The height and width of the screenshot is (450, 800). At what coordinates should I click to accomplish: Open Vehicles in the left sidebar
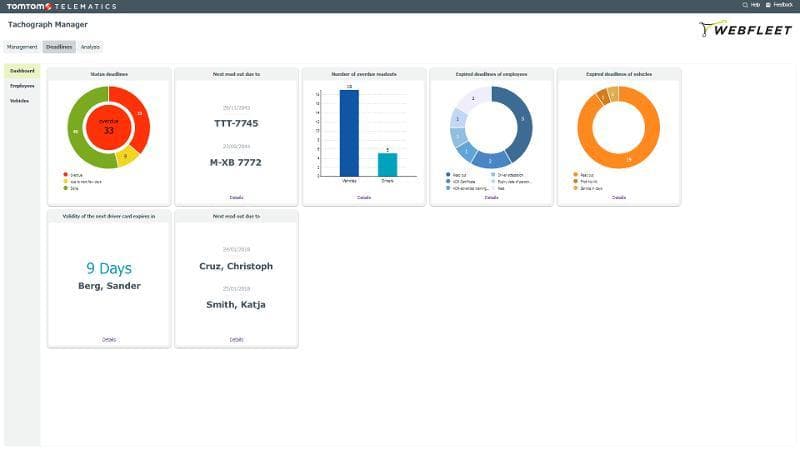pyautogui.click(x=20, y=101)
